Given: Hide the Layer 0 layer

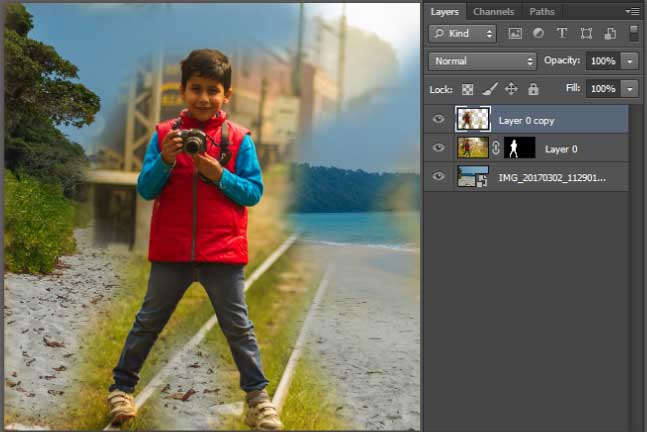Looking at the screenshot, I should (x=439, y=148).
